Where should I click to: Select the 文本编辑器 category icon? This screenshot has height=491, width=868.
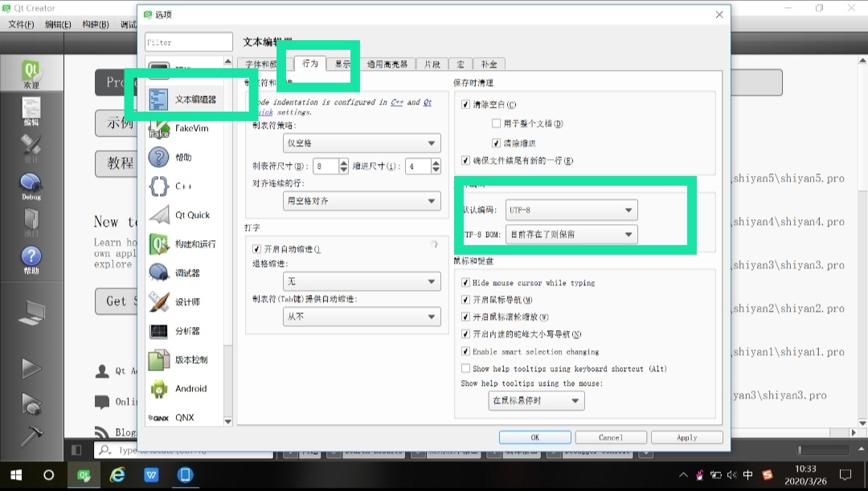[159, 100]
